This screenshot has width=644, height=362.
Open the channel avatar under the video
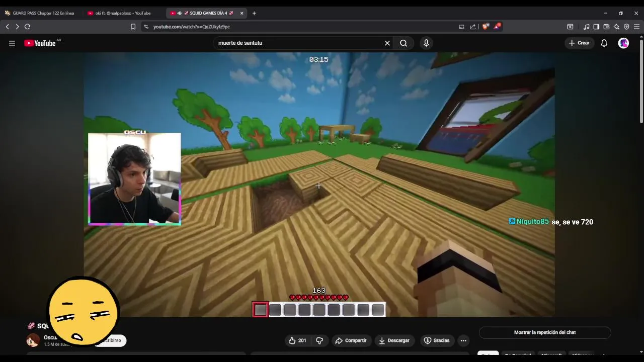33,340
